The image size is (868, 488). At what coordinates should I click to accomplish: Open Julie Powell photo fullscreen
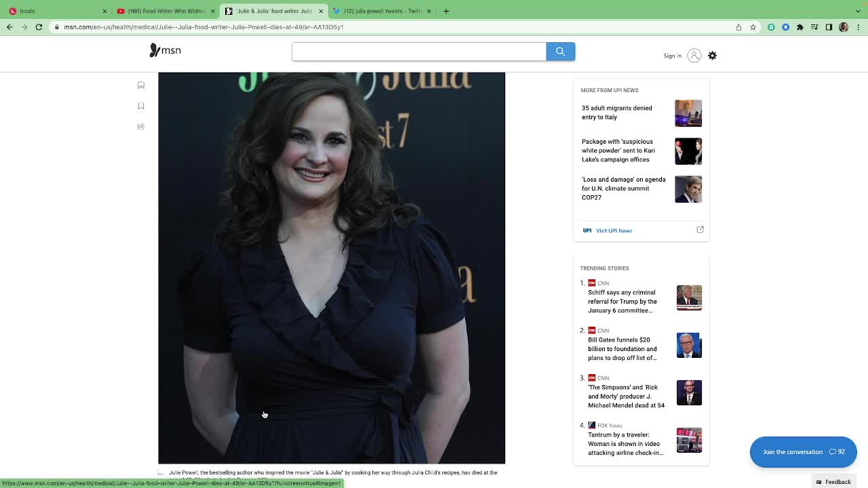coord(332,268)
